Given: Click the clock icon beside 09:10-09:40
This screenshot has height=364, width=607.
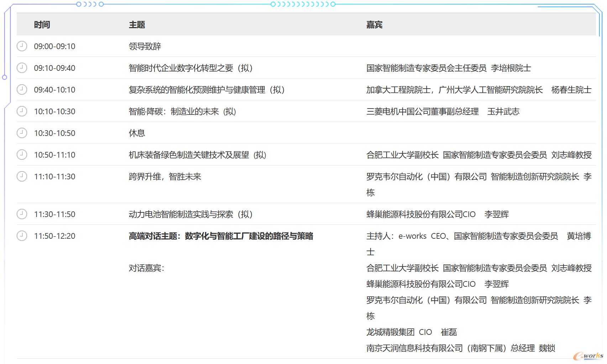Looking at the screenshot, I should [22, 68].
